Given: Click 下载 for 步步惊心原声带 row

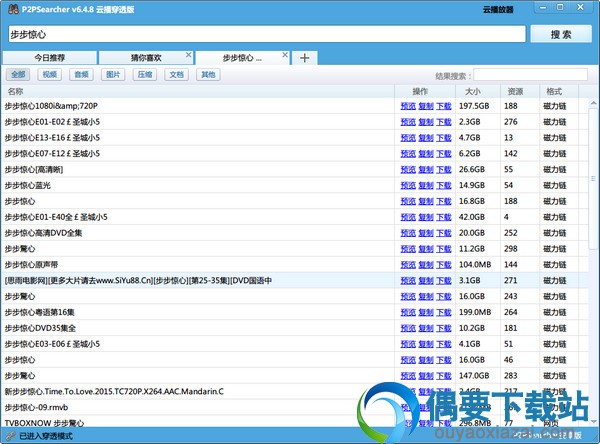Looking at the screenshot, I should (x=444, y=265).
